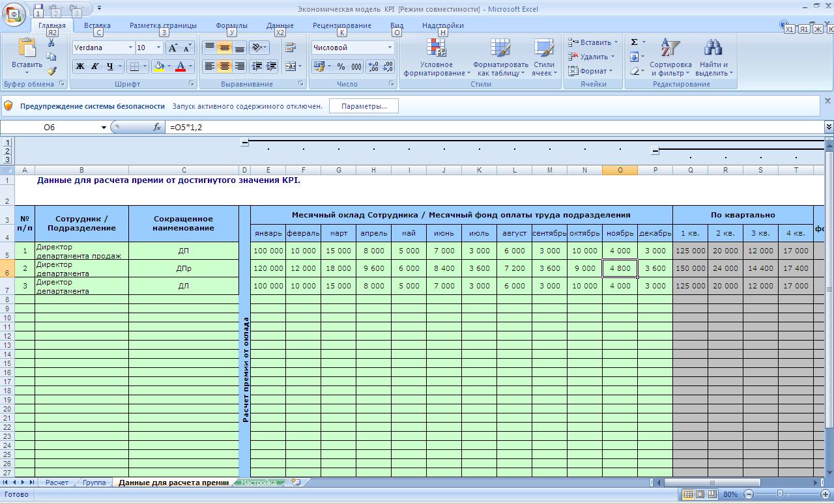Open Format as Table (Форматировать как таблицу)
Screen dimensions: 834x504
point(500,57)
